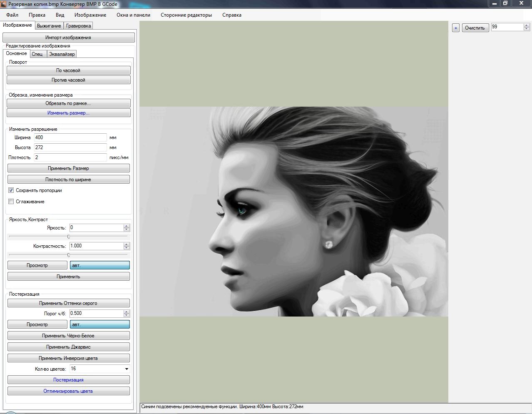Click the app icon in the title bar
The height and width of the screenshot is (414, 532).
[x=3, y=4]
